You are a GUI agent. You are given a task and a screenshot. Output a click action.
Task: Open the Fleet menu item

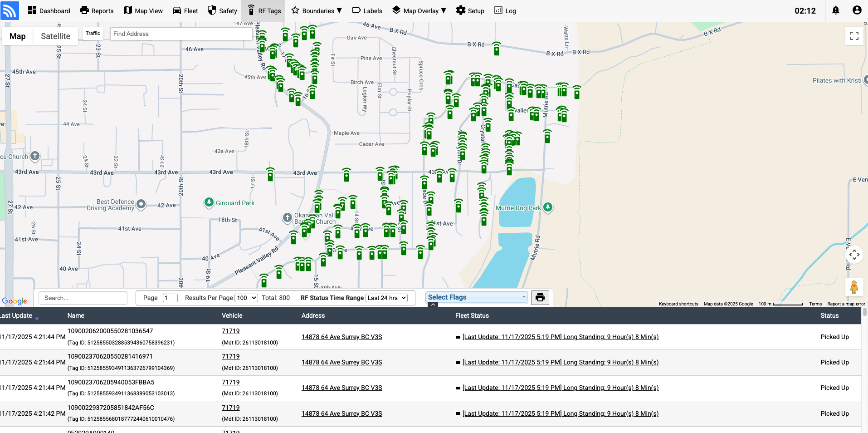[x=185, y=10]
